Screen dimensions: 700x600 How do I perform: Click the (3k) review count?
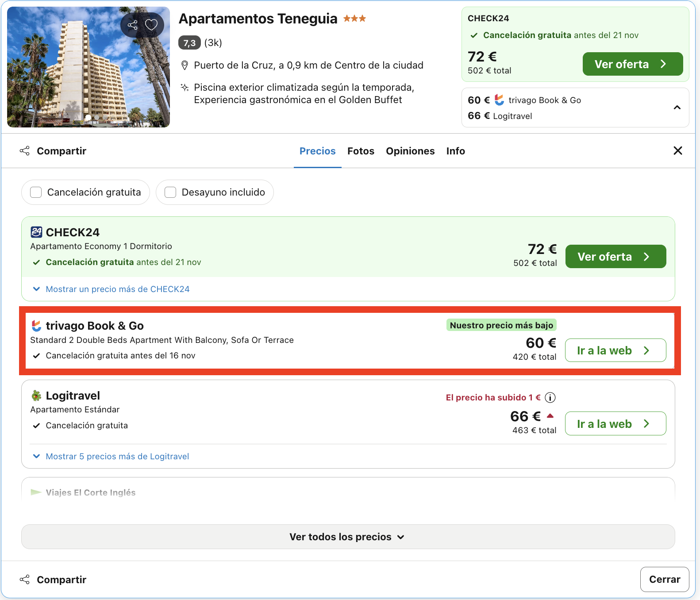[213, 42]
